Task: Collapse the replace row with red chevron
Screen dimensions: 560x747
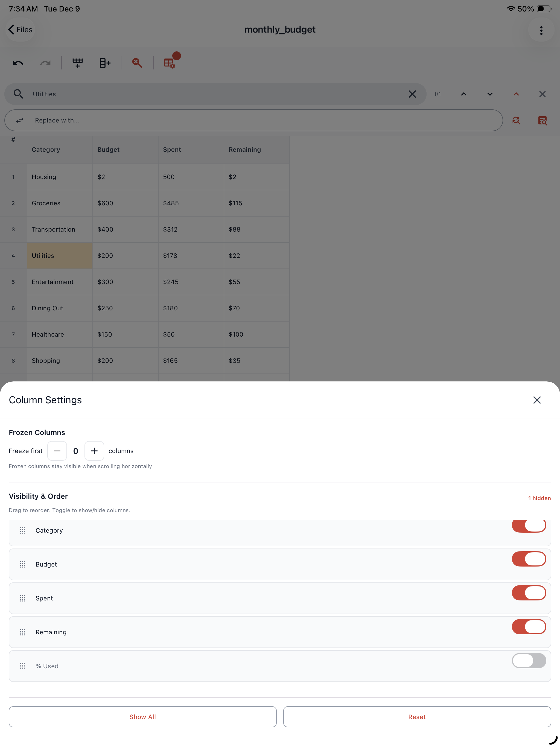Action: (516, 94)
